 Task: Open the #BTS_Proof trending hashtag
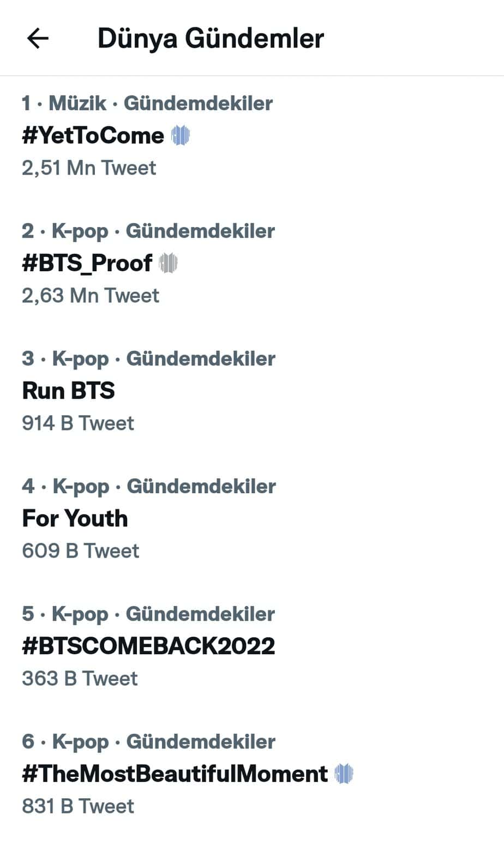pos(87,263)
